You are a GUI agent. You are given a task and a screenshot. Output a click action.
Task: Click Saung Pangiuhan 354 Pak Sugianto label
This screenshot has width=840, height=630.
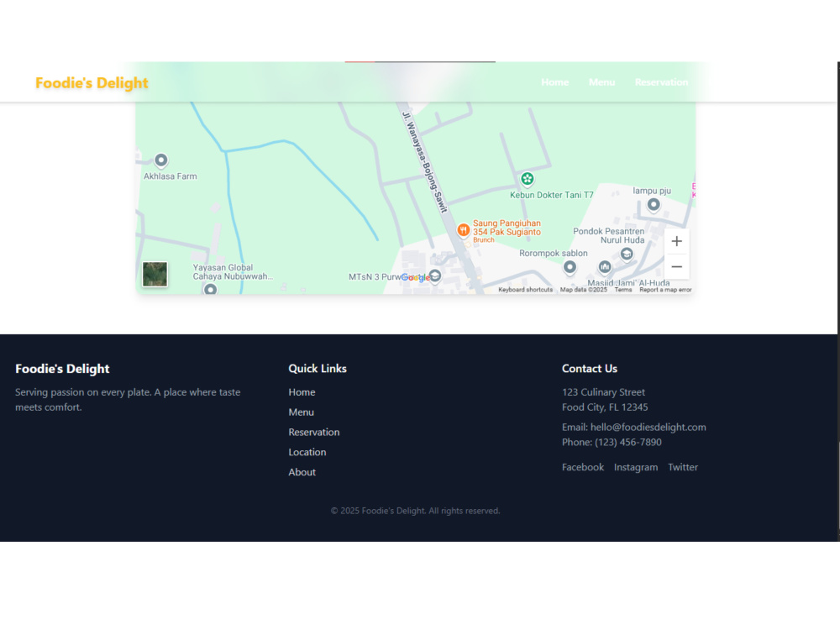tap(507, 228)
